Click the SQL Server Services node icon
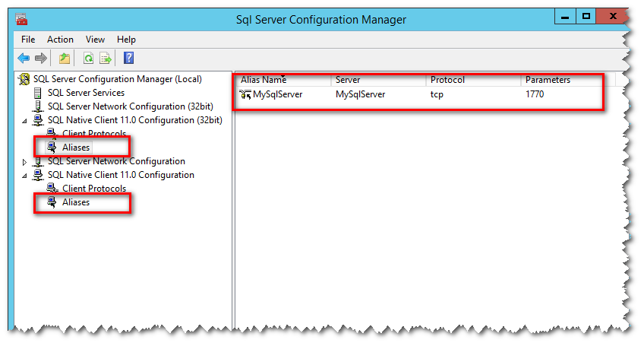The height and width of the screenshot is (346, 644). click(x=38, y=93)
